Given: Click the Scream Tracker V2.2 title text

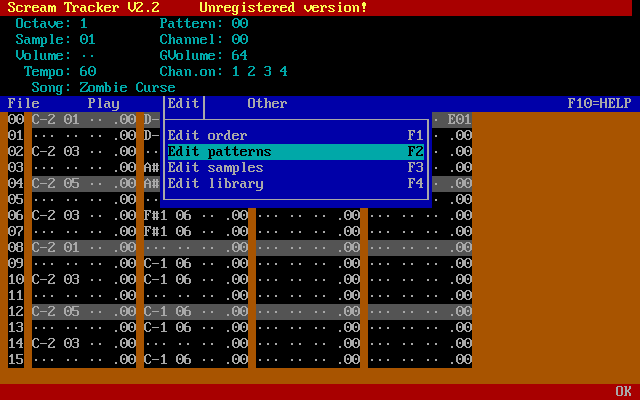Looking at the screenshot, I should [83, 7].
